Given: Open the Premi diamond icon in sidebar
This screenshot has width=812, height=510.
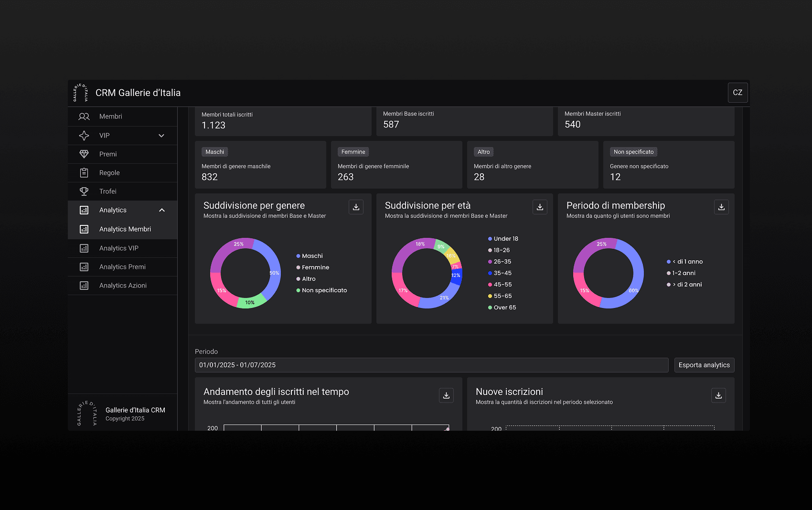Looking at the screenshot, I should click(84, 154).
